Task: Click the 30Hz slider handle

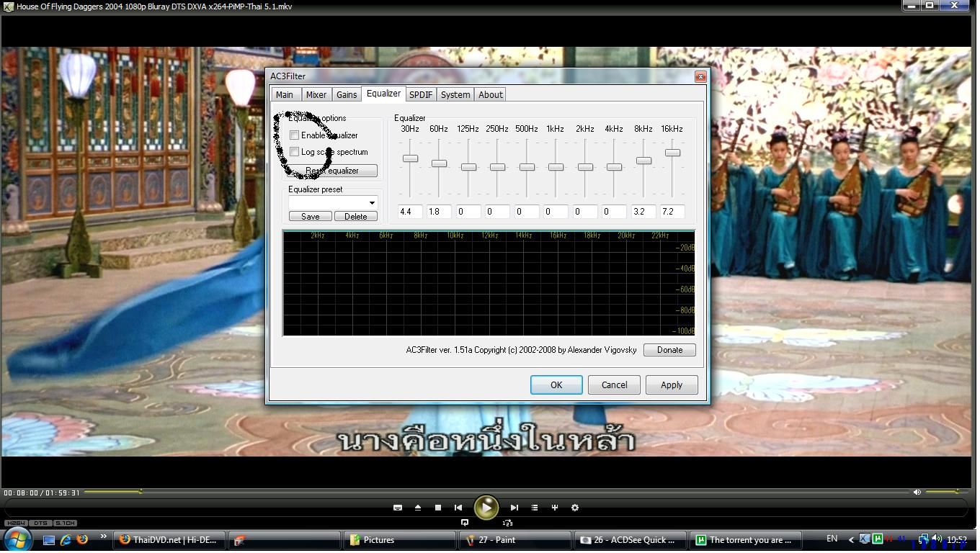Action: coord(410,158)
